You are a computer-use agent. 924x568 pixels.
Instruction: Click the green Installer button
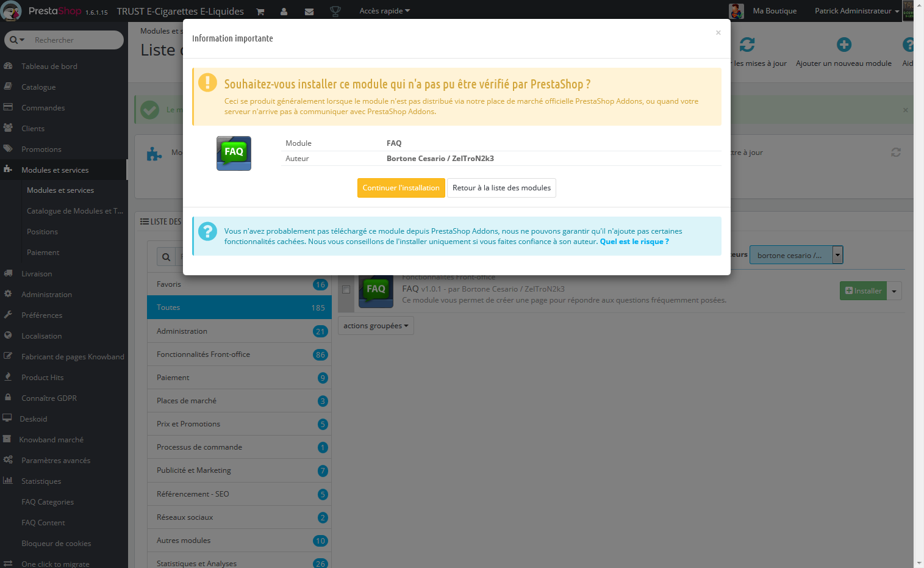pyautogui.click(x=863, y=291)
